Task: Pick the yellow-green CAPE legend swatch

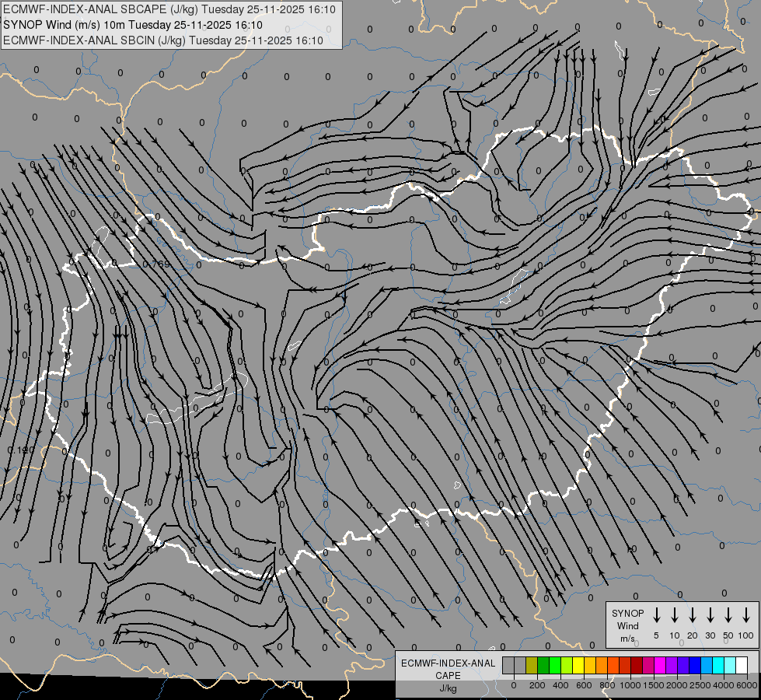Action: click(567, 665)
